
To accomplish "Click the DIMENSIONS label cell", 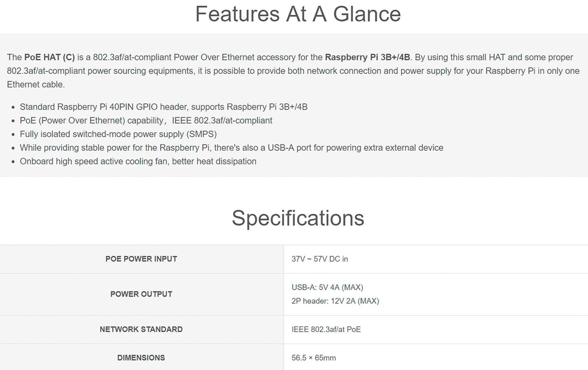I will [x=141, y=358].
